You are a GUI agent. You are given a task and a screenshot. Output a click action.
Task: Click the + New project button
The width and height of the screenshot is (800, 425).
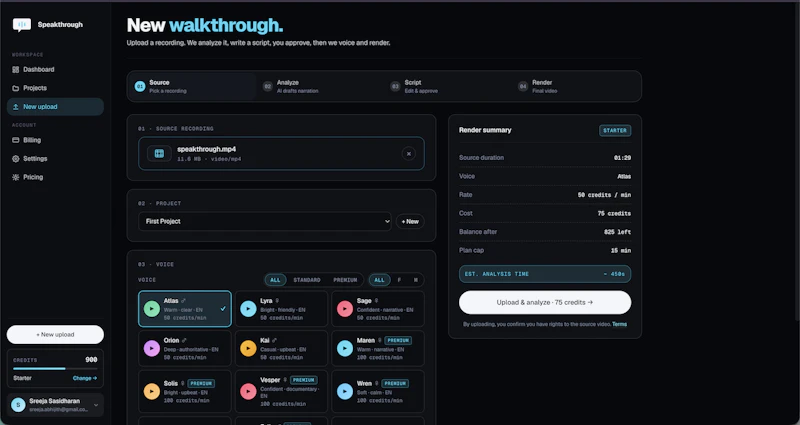[410, 221]
